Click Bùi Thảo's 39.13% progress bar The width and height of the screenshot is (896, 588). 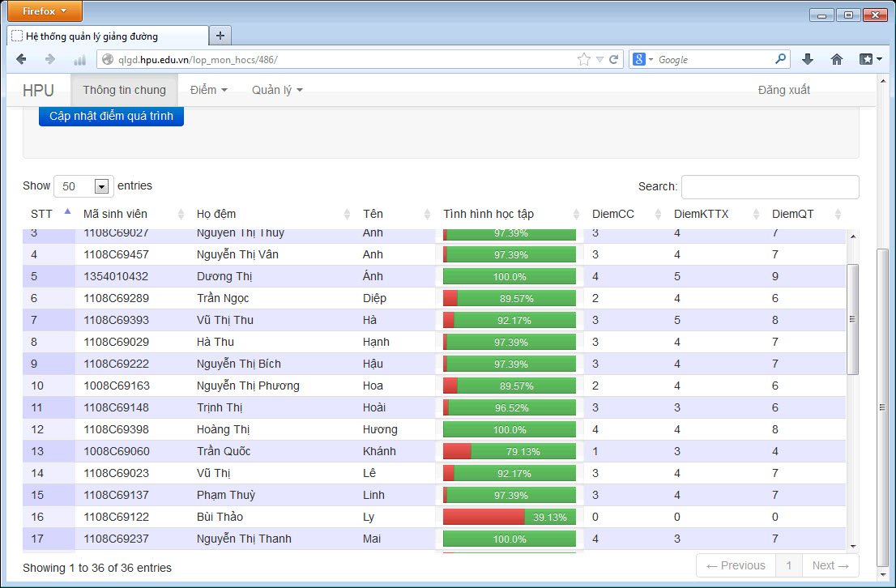tap(509, 517)
